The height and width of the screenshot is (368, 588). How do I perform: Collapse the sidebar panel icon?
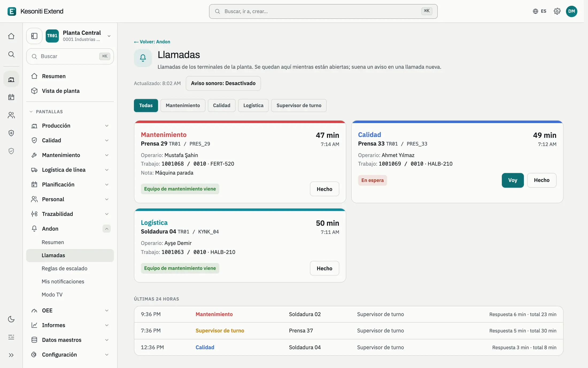click(x=34, y=36)
